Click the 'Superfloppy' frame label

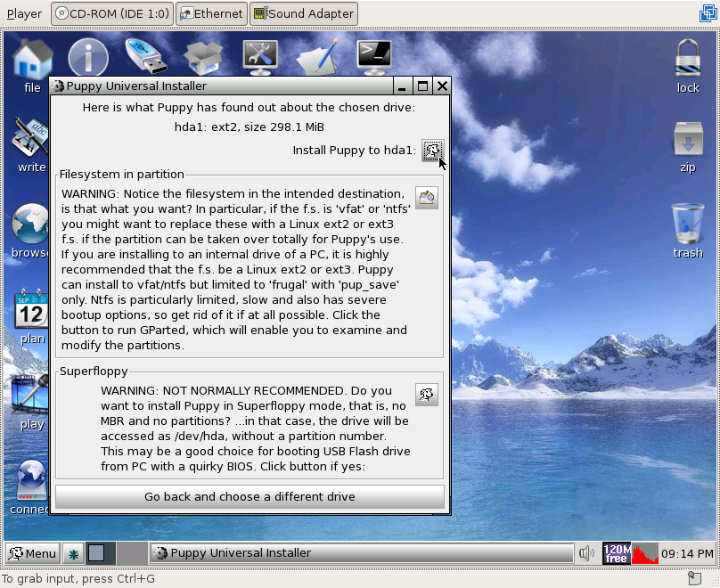tap(94, 372)
